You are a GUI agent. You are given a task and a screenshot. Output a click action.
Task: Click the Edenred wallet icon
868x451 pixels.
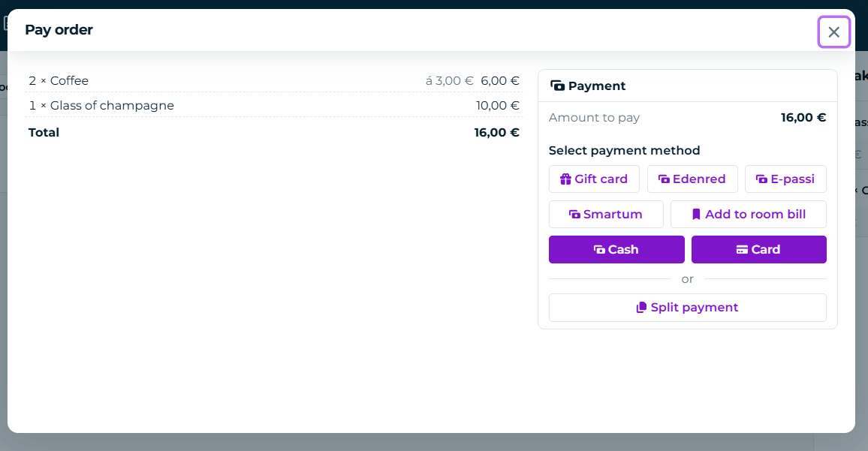pyautogui.click(x=664, y=179)
